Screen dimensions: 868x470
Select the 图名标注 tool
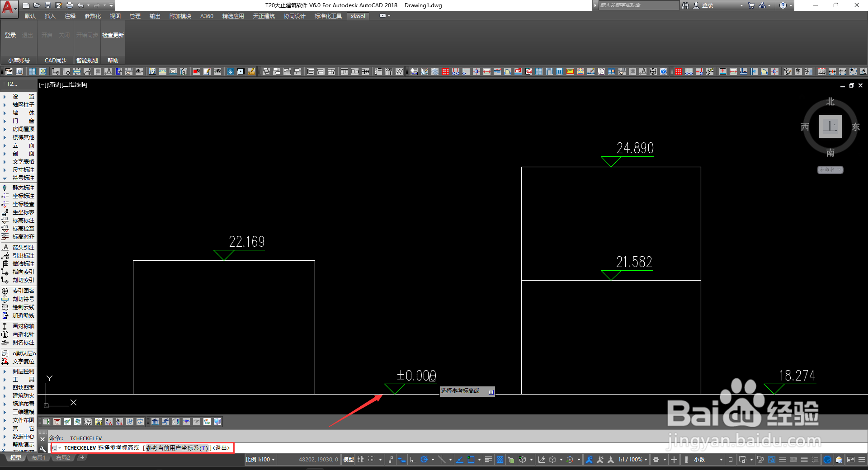pyautogui.click(x=18, y=343)
